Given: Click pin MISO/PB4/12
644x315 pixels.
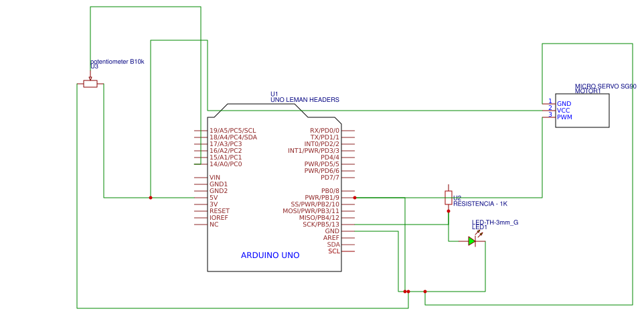Looking at the screenshot, I should coord(319,218).
